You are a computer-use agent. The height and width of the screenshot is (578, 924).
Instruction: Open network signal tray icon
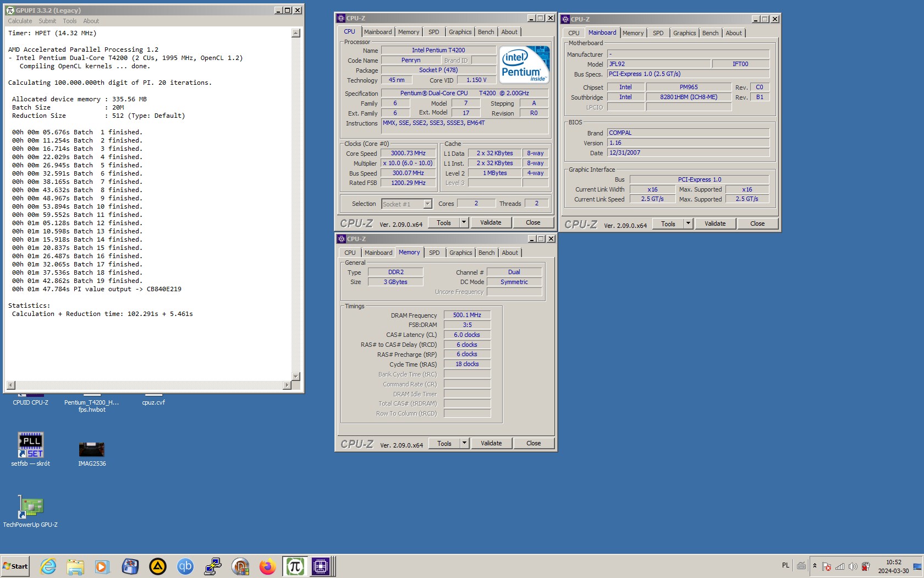pyautogui.click(x=840, y=566)
